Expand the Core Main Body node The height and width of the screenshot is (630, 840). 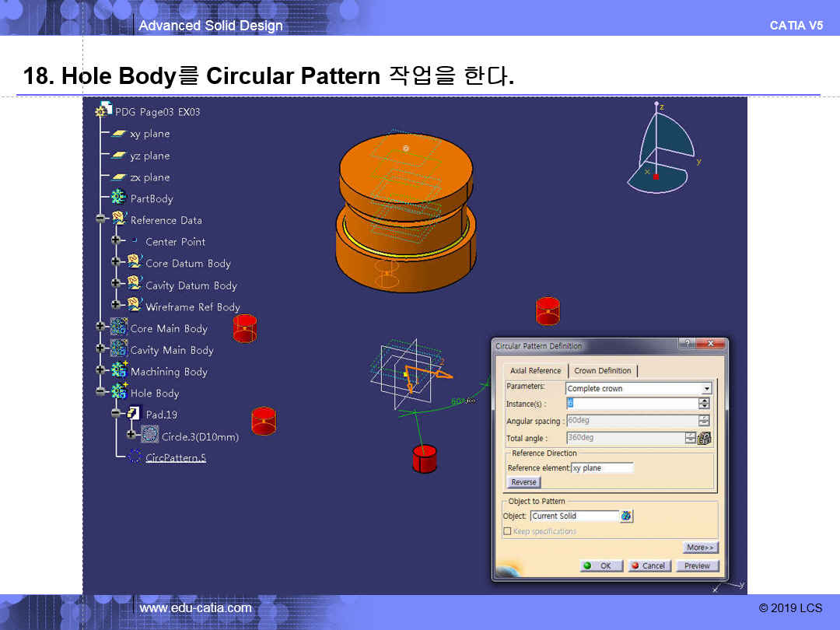pyautogui.click(x=100, y=328)
